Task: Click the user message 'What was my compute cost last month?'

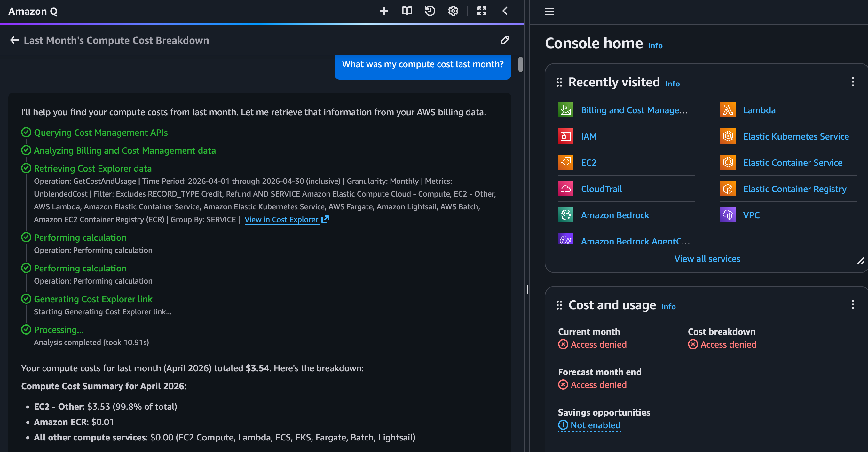Action: (x=422, y=65)
